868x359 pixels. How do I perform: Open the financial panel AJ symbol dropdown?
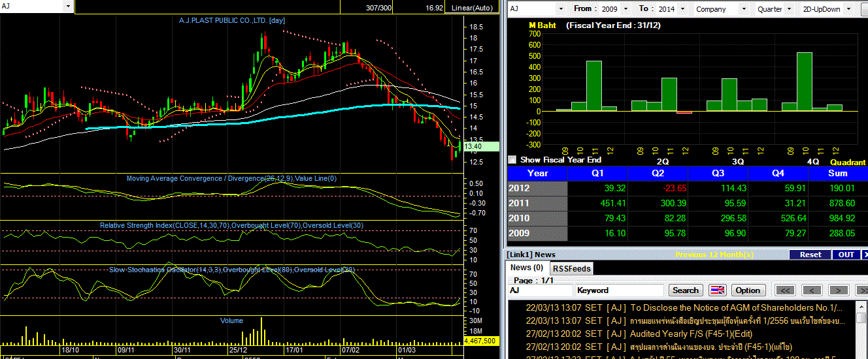point(561,9)
